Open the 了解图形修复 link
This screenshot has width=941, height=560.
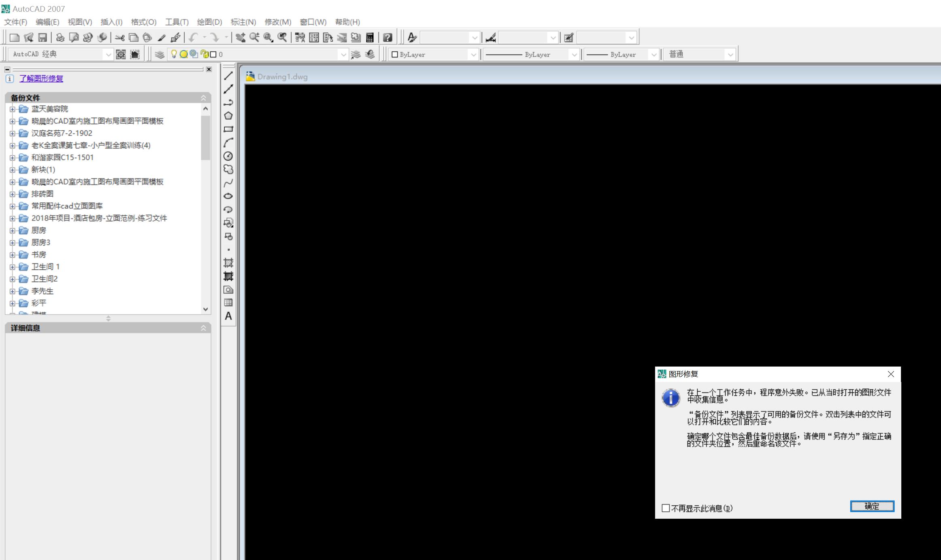(41, 78)
